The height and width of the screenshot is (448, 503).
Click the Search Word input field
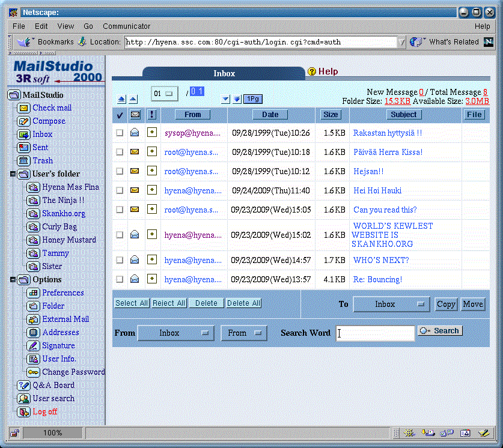pyautogui.click(x=375, y=333)
